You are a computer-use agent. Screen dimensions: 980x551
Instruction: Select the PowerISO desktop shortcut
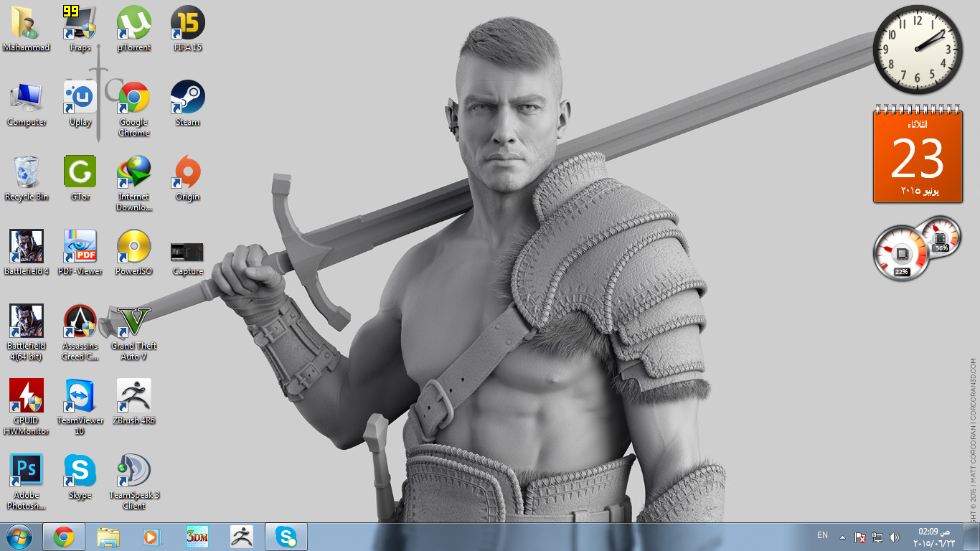click(134, 253)
